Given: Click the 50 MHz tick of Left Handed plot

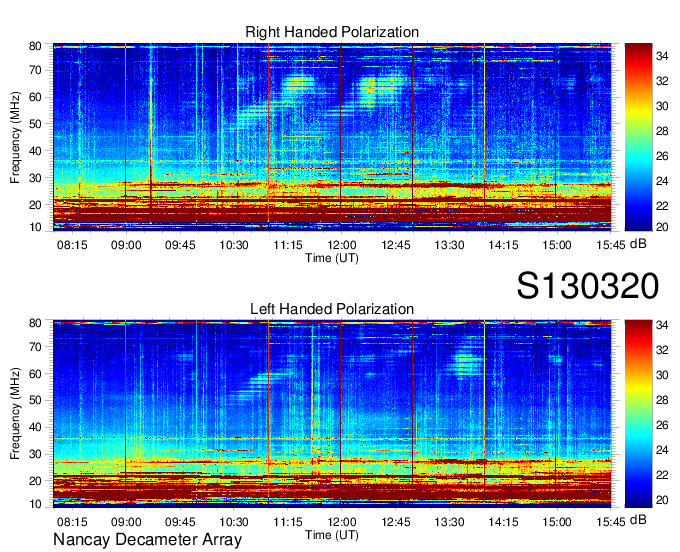Looking at the screenshot, I should pos(35,401).
